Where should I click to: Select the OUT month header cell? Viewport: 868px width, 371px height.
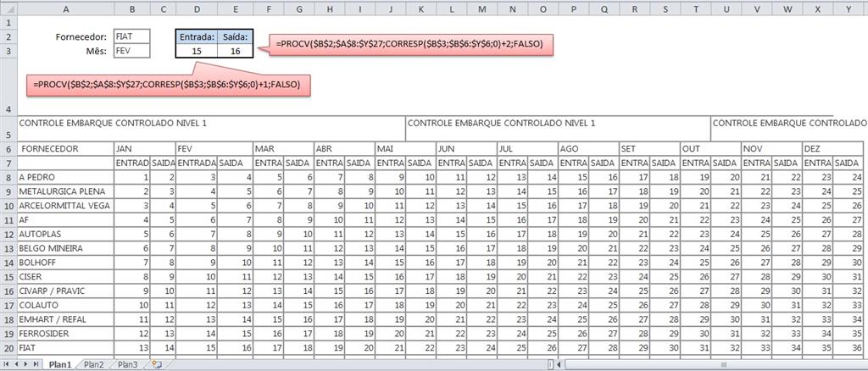711,149
